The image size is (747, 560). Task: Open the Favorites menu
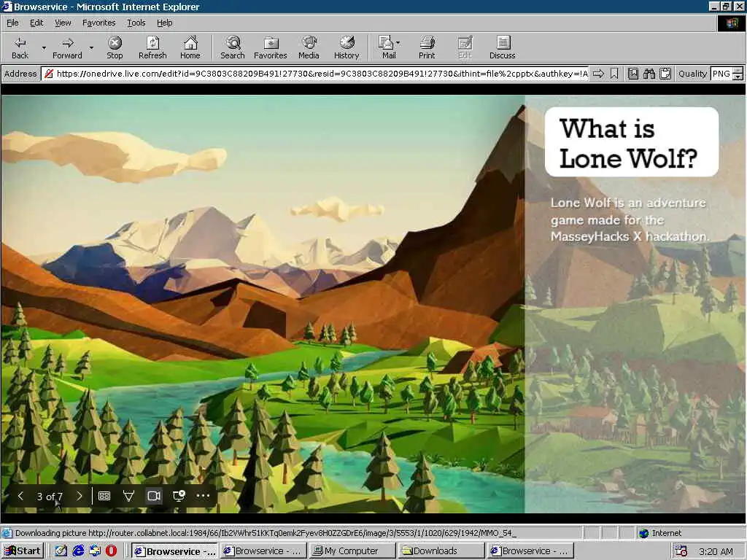(98, 23)
